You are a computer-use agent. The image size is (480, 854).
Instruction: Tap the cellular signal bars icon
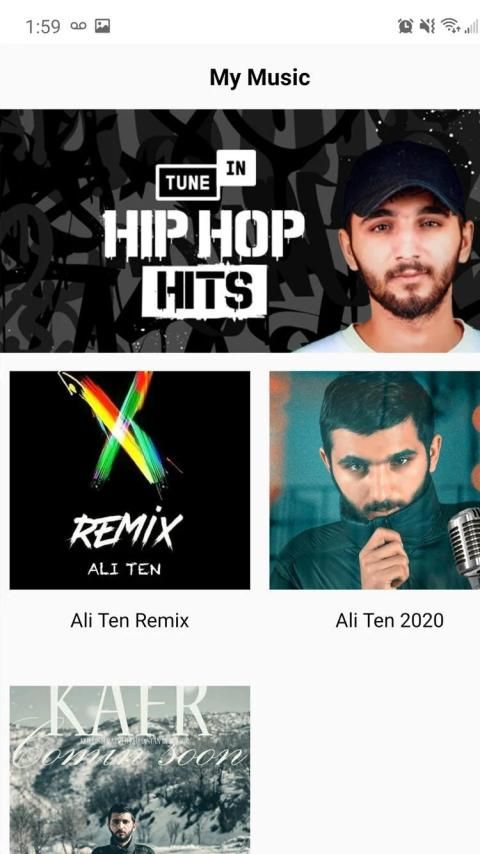click(471, 27)
